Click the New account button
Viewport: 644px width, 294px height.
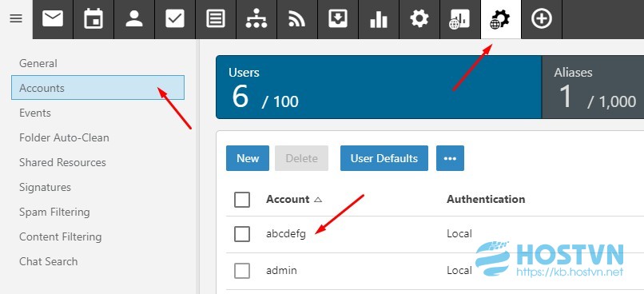tap(248, 158)
